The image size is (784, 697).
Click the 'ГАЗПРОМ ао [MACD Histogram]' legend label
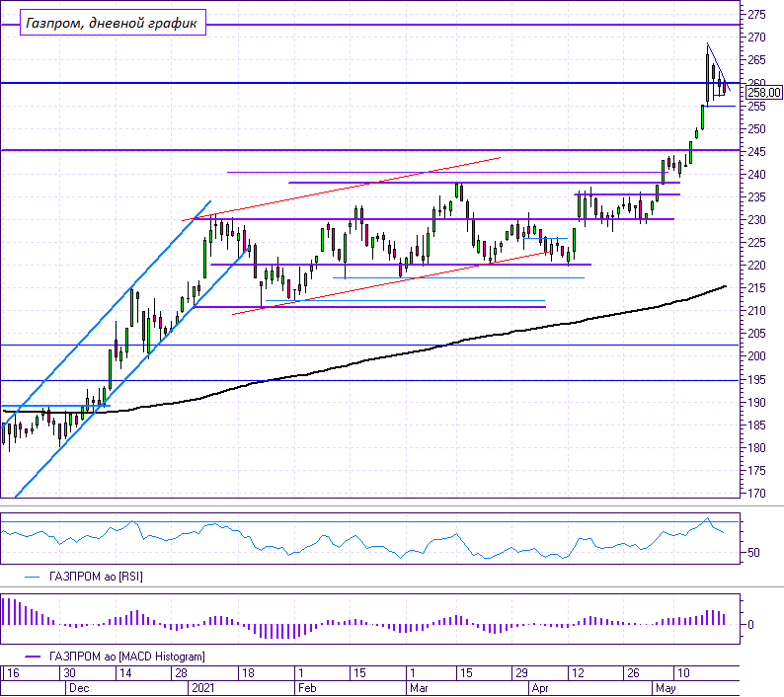coord(127,657)
